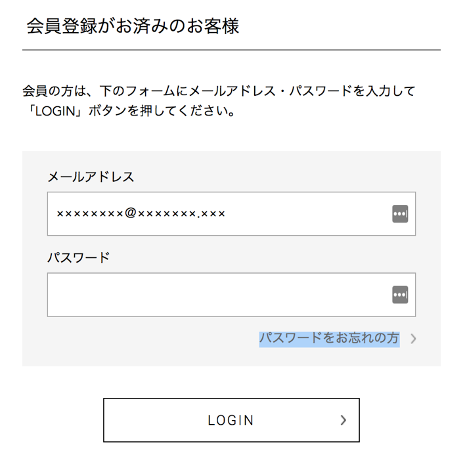Click the ×××@×××.××× placeholder text
The width and height of the screenshot is (465, 476).
pos(141,213)
